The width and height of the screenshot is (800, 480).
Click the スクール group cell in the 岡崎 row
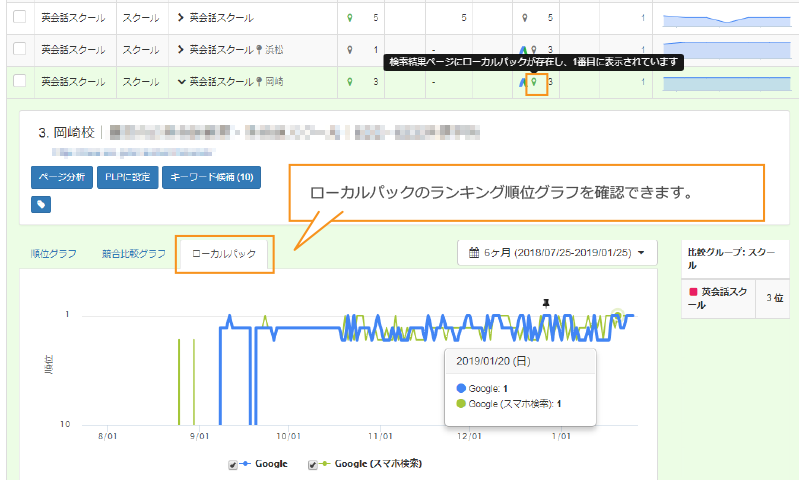coord(141,82)
